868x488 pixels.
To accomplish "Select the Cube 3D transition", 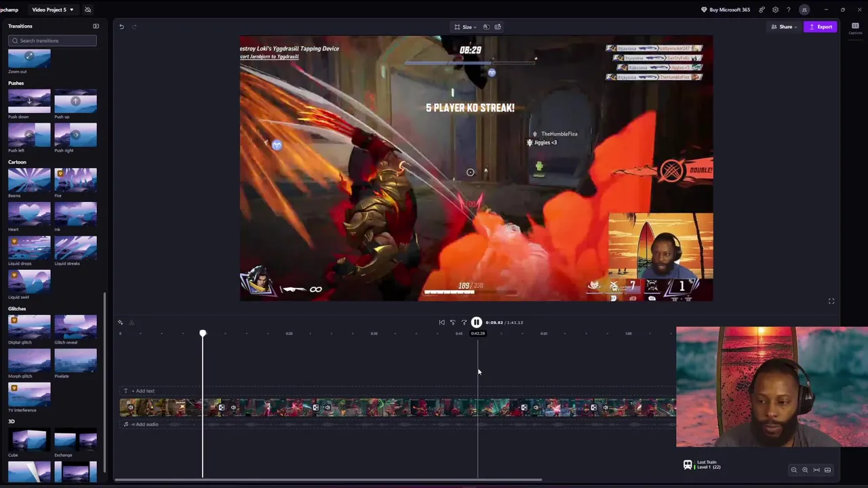I will (29, 439).
